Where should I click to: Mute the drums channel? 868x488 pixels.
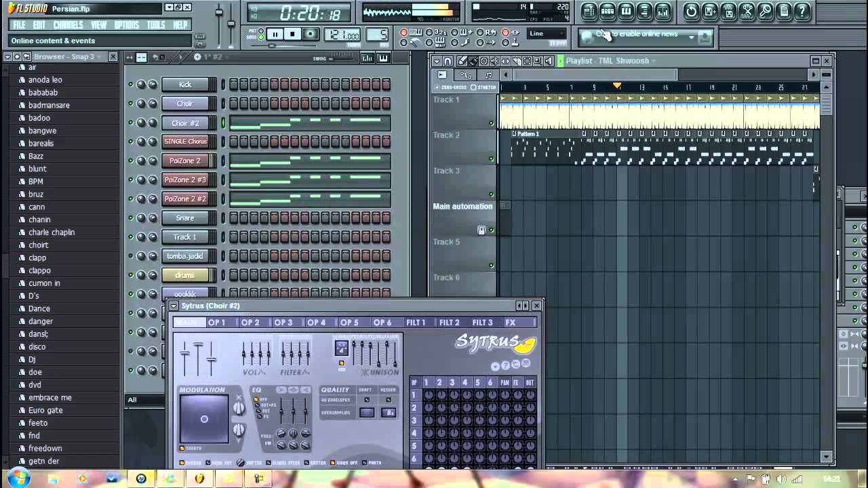pos(131,275)
